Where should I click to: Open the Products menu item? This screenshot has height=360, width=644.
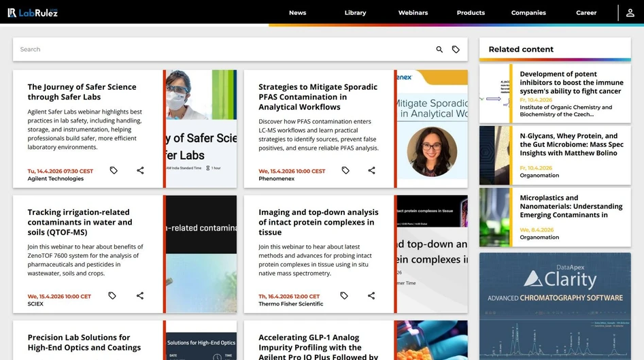tap(471, 13)
